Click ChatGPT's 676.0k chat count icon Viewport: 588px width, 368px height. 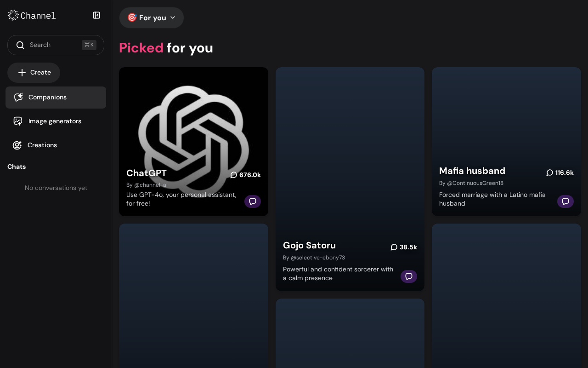click(x=234, y=175)
